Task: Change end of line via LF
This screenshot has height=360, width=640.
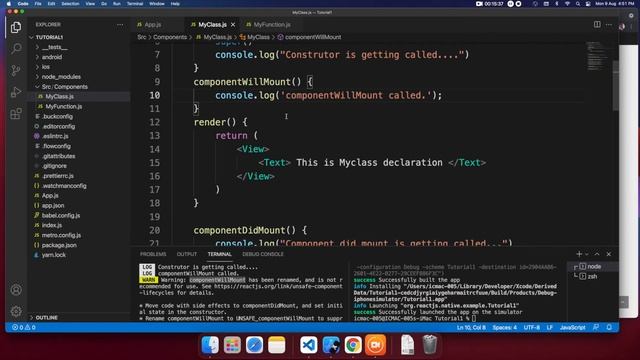Action: (x=549, y=327)
